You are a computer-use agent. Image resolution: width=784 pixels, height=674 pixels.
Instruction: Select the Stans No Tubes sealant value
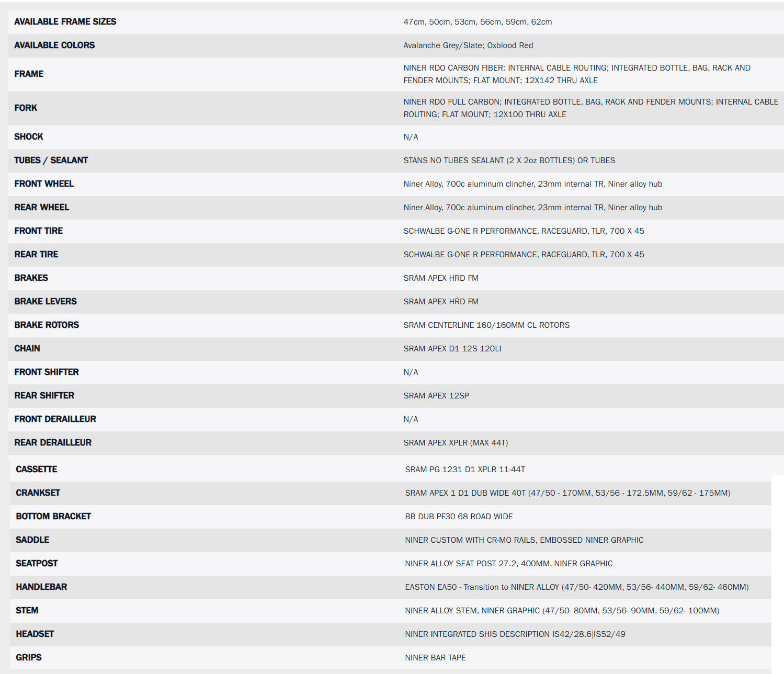509,161
